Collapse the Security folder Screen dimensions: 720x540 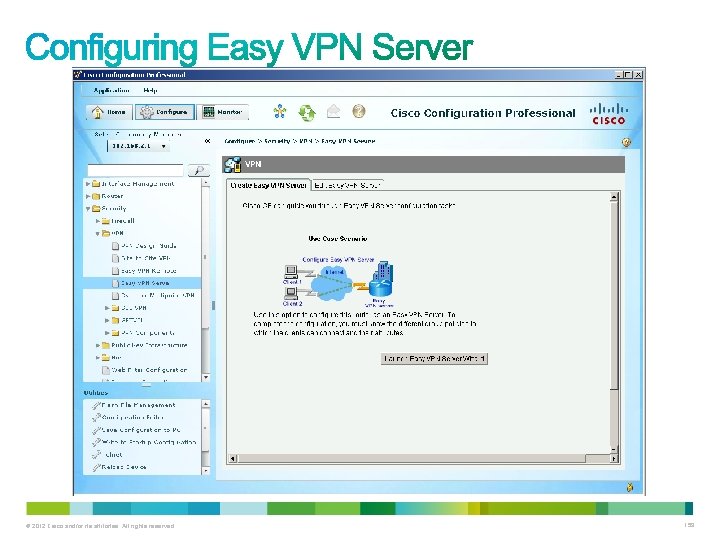click(x=88, y=208)
